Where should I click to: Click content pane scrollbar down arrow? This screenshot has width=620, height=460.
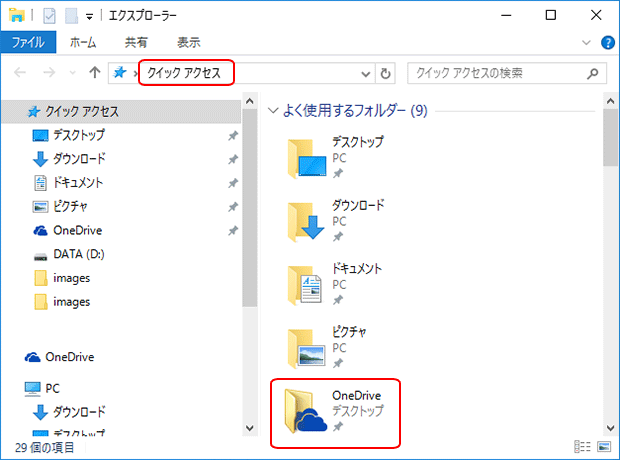click(x=611, y=428)
